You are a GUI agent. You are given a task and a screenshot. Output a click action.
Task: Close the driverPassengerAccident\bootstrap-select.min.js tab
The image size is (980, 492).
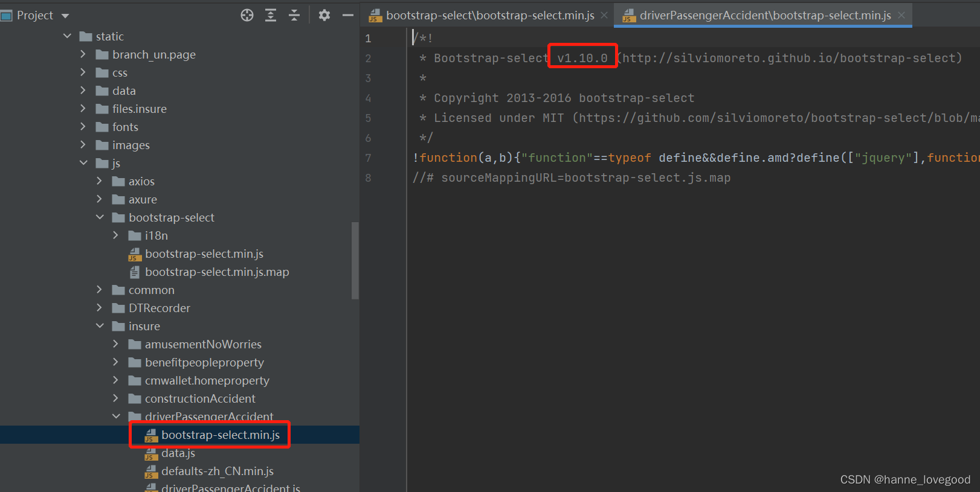[x=901, y=15]
